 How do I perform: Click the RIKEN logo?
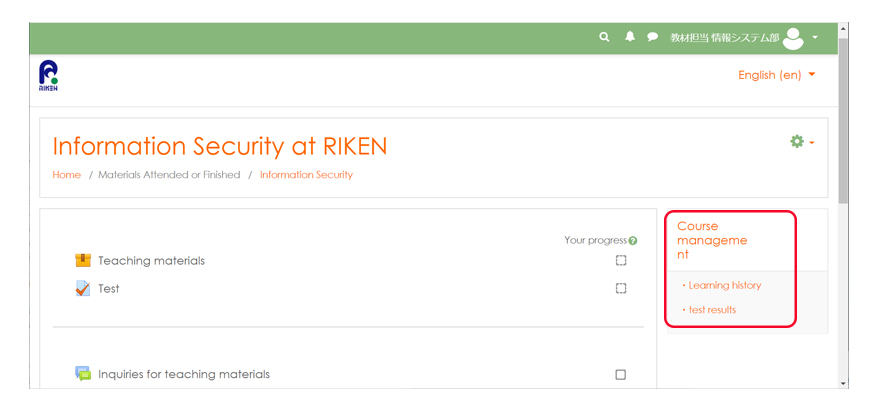click(48, 76)
